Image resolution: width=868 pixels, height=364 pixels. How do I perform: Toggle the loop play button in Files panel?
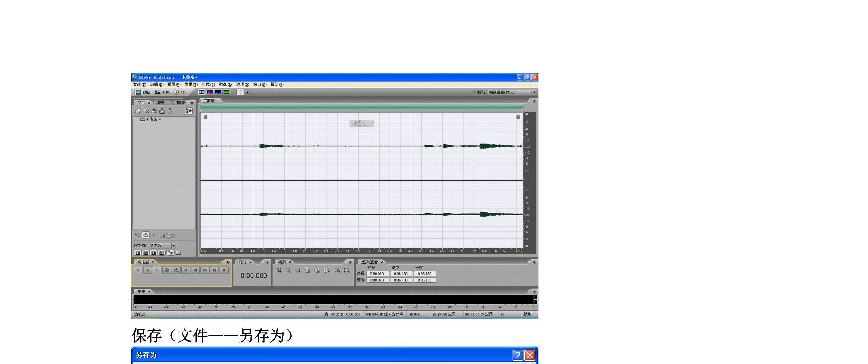pos(146,235)
